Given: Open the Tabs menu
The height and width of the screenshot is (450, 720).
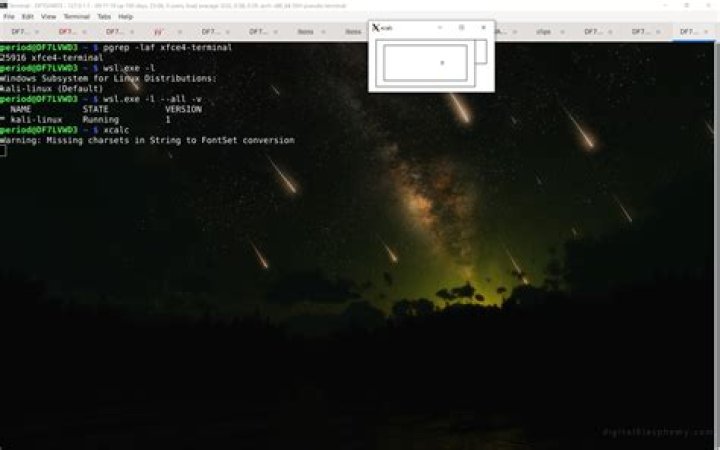Looking at the screenshot, I should point(104,17).
